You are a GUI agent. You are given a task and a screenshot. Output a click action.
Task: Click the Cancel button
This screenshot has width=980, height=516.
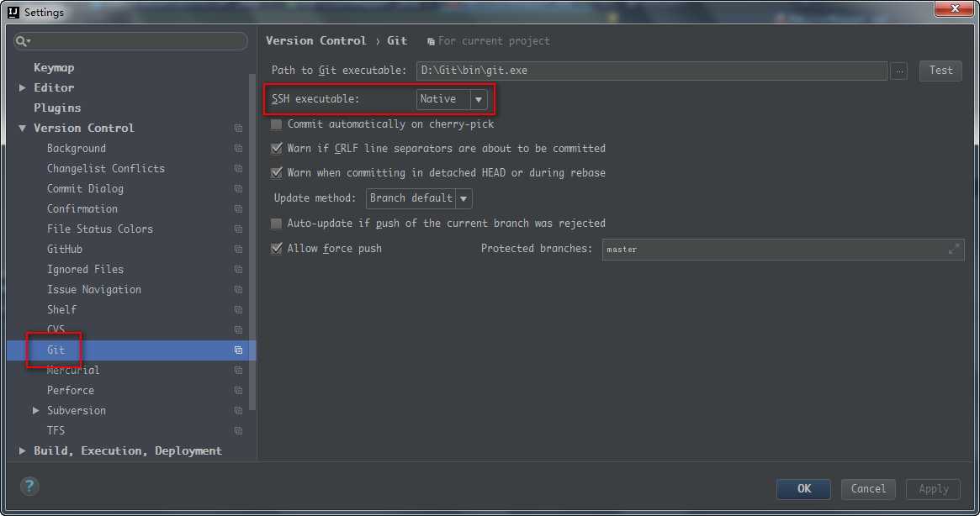point(868,489)
